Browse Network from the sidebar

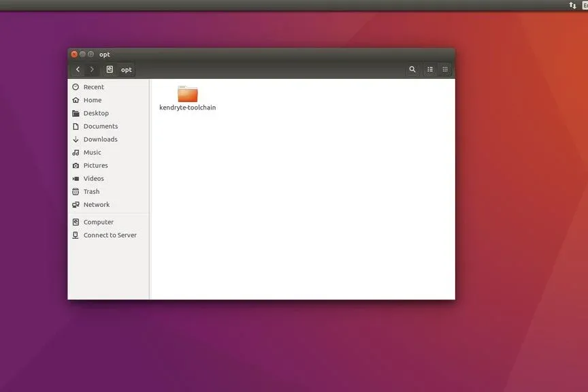pyautogui.click(x=108, y=205)
